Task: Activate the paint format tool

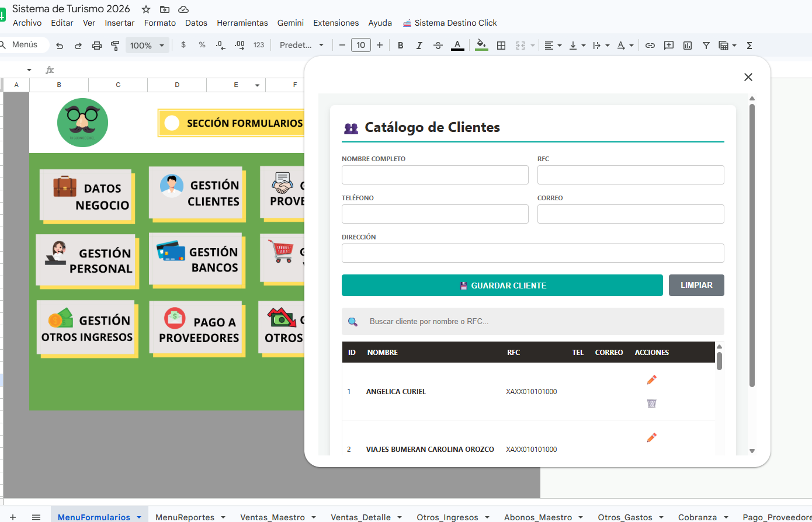Action: click(115, 46)
